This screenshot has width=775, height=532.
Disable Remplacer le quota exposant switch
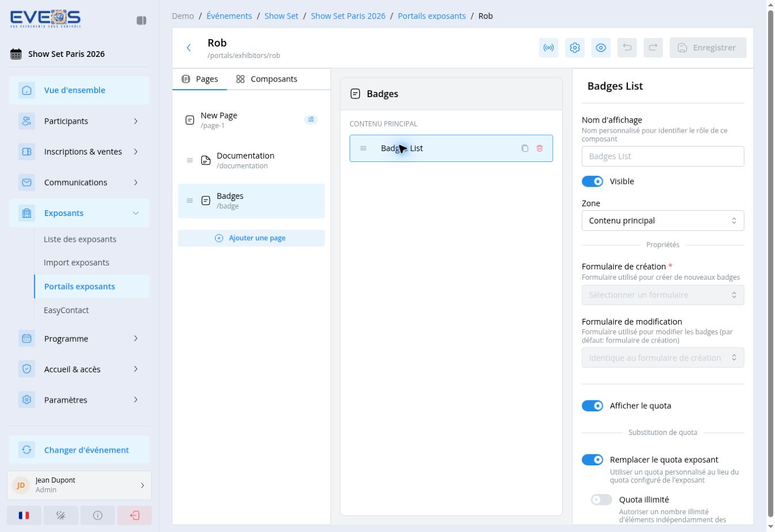(593, 460)
